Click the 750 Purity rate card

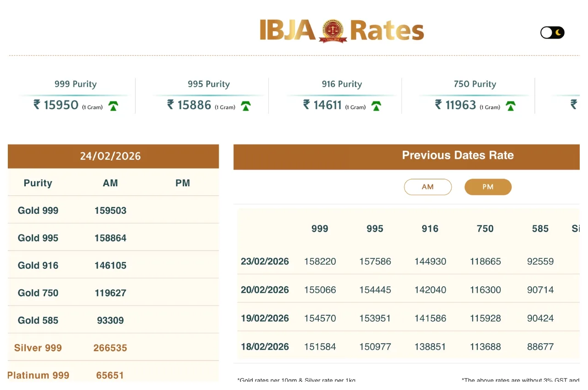coord(475,95)
